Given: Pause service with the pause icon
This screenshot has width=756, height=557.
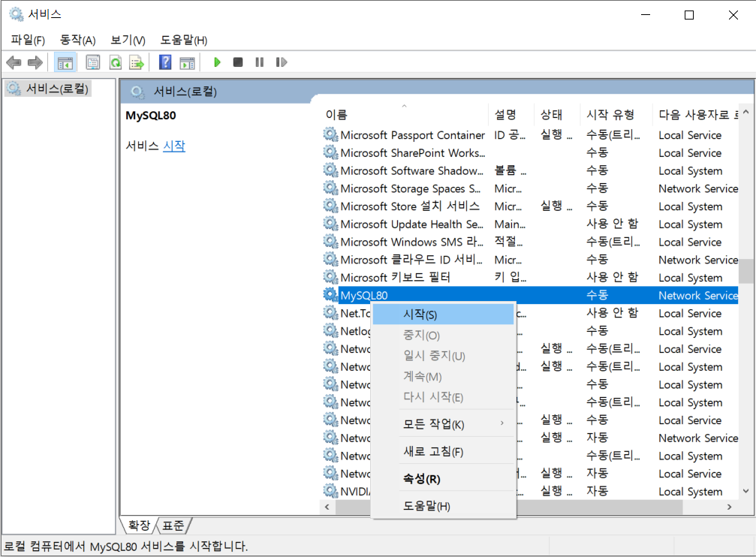Looking at the screenshot, I should pos(260,62).
